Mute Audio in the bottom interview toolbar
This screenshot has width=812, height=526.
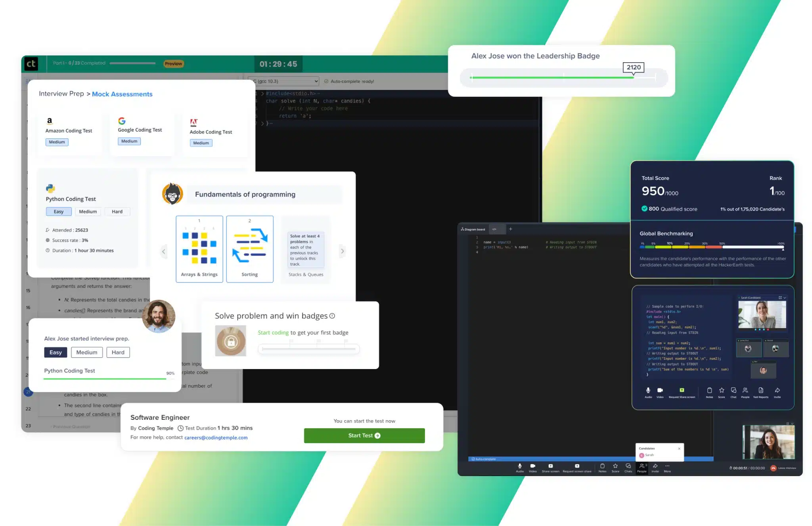tap(520, 468)
